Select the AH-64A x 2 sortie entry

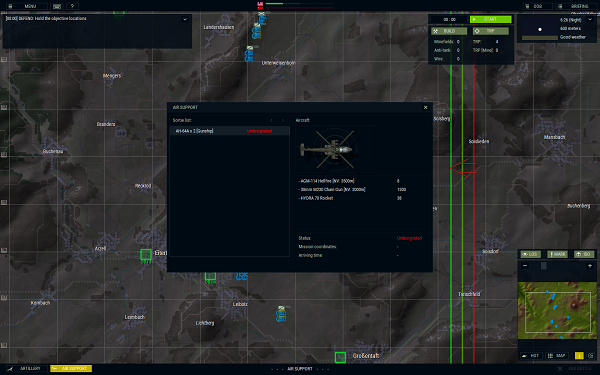[230, 131]
